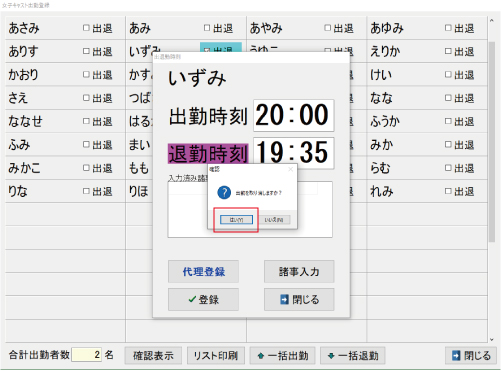Toggle the 出退 checkbox for ありす
This screenshot has height=371, width=501.
point(86,51)
